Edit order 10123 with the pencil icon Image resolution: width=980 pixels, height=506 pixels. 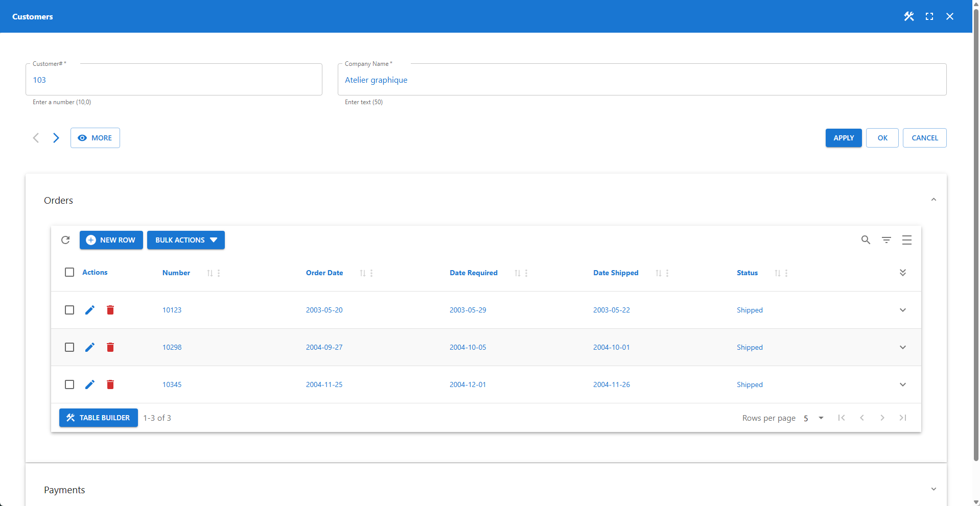click(x=90, y=310)
